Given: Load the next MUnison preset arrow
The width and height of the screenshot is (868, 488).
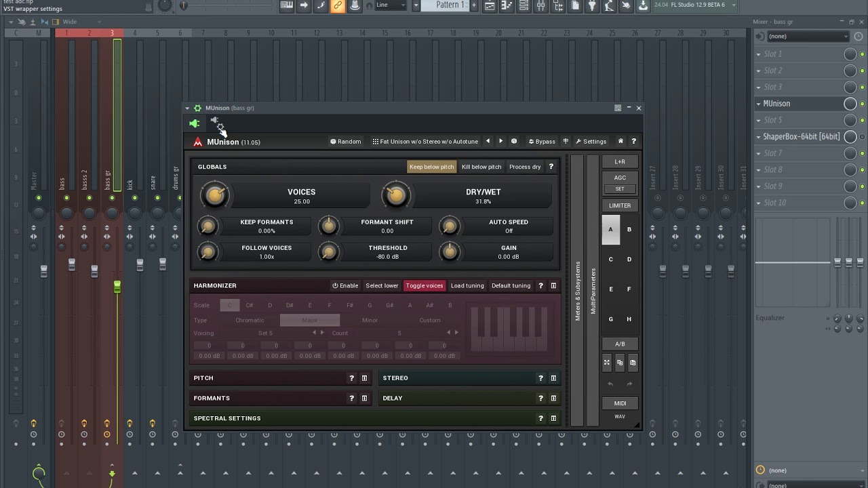Looking at the screenshot, I should (500, 141).
